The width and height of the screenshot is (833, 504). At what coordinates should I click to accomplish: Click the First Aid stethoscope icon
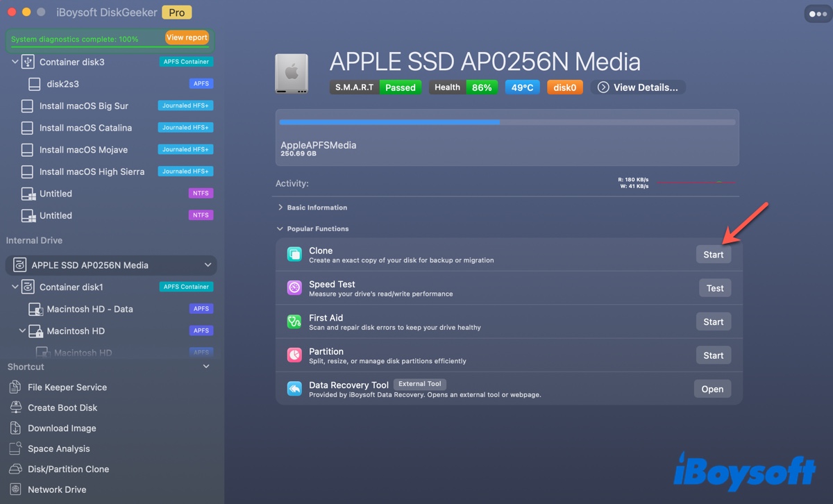coord(294,322)
